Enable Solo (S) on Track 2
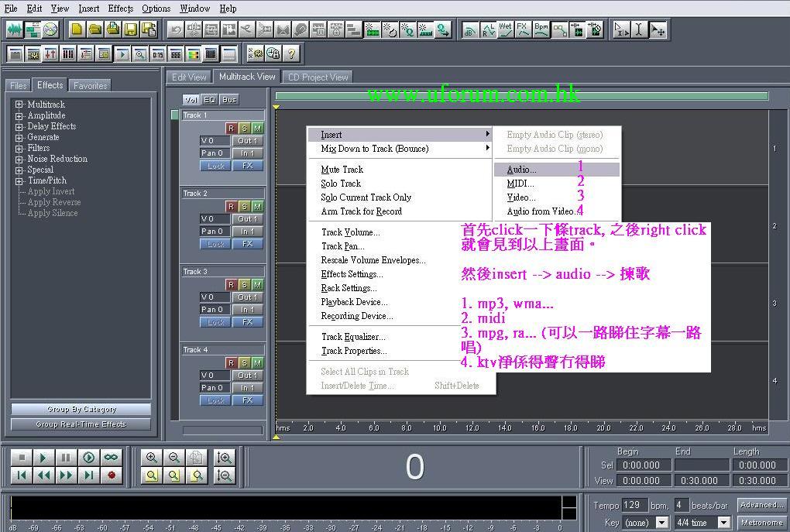 pyautogui.click(x=244, y=206)
